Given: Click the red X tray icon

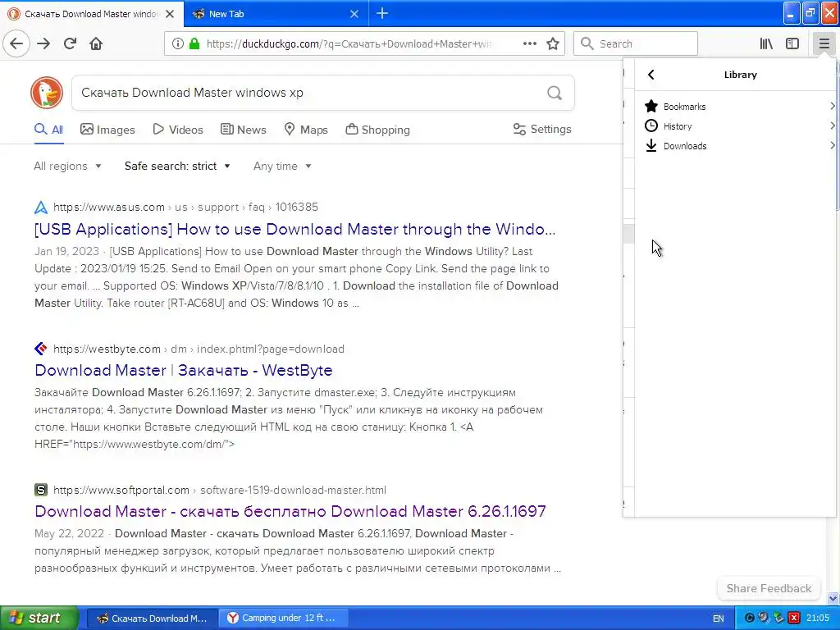Looking at the screenshot, I should click(x=794, y=618).
